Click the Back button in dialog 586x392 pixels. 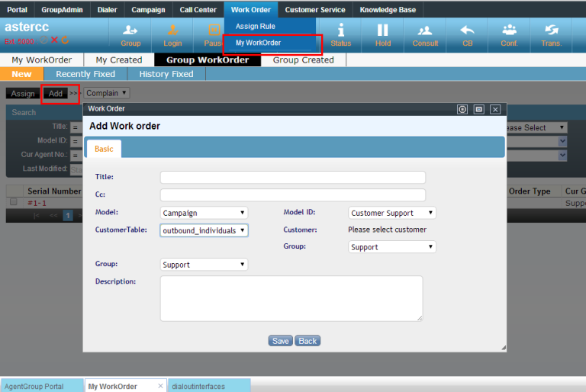click(307, 341)
